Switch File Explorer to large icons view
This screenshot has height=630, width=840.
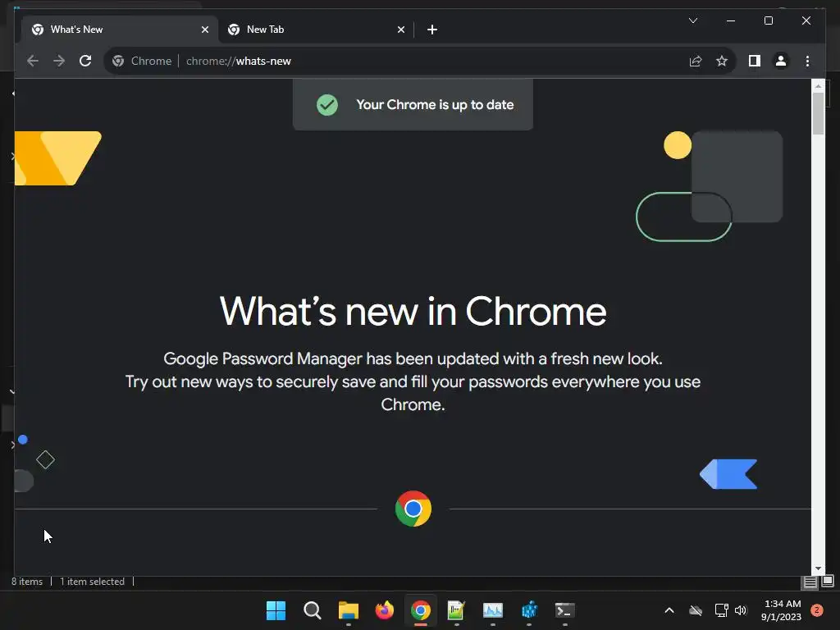coord(828,582)
